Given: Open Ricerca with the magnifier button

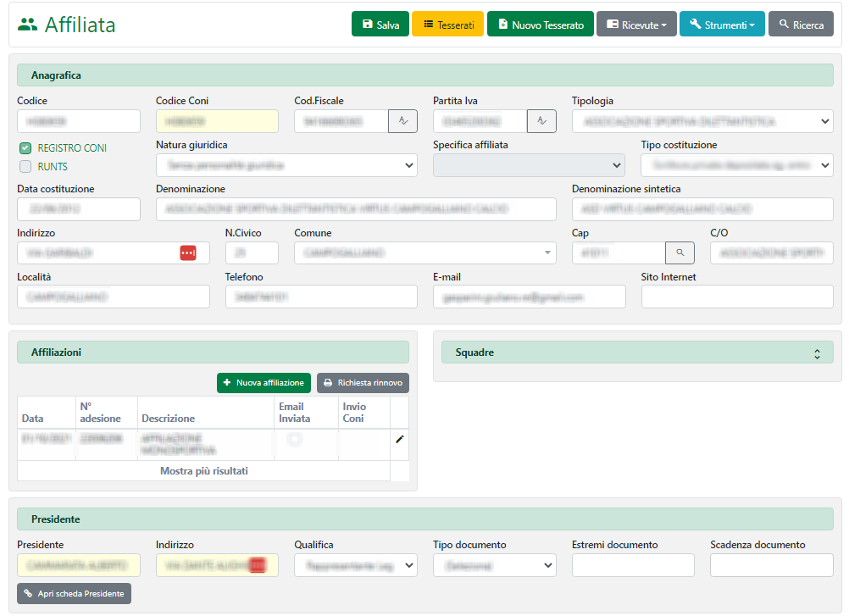Looking at the screenshot, I should 801,25.
